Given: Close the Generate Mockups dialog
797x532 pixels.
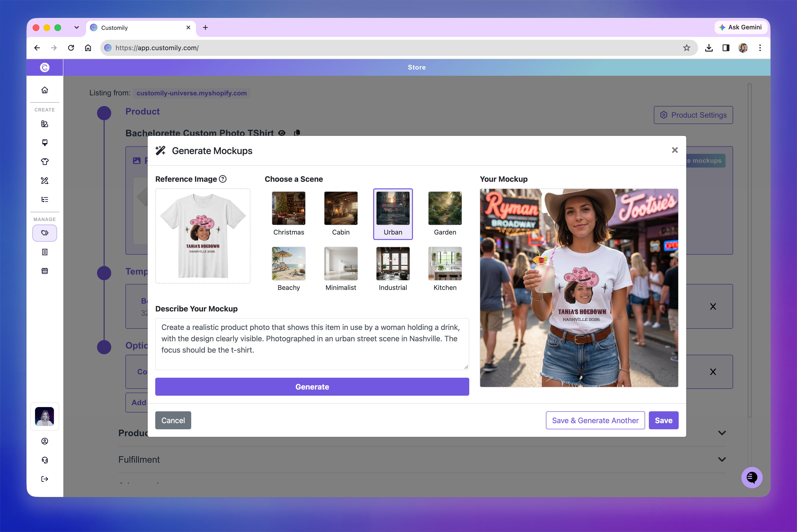Looking at the screenshot, I should pyautogui.click(x=674, y=150).
